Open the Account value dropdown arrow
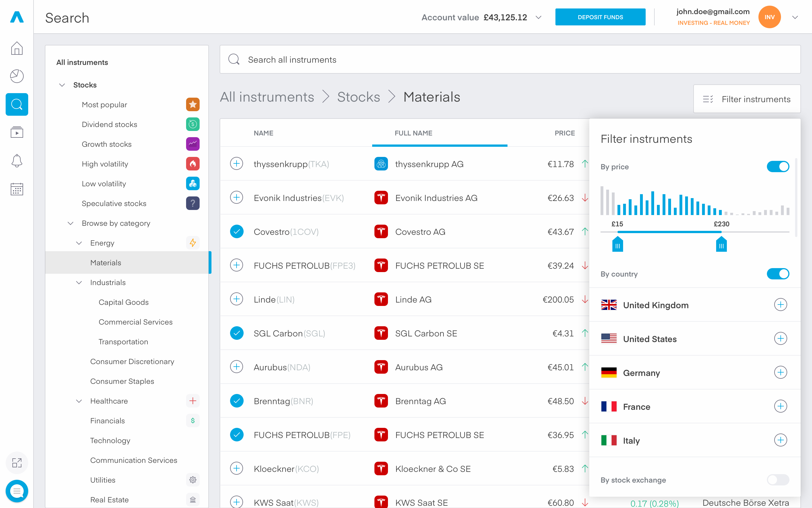This screenshot has width=812, height=508. point(539,17)
